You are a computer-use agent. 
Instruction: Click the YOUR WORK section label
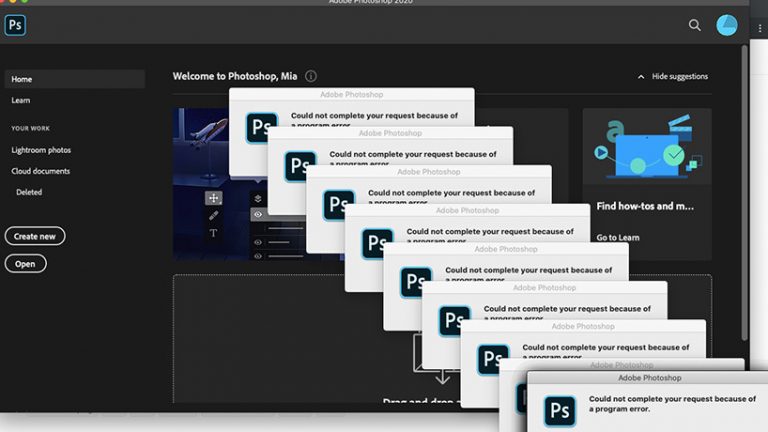pyautogui.click(x=30, y=128)
